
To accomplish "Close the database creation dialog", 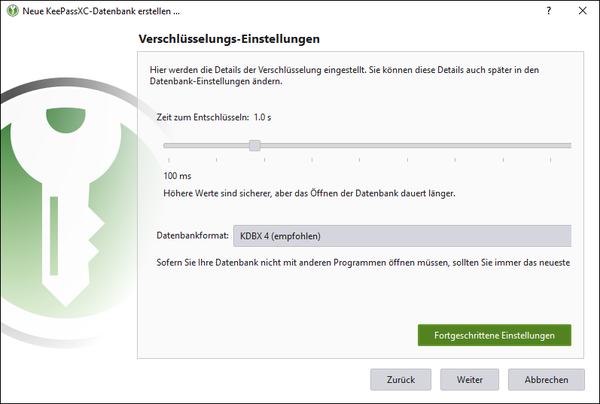I will click(x=582, y=11).
